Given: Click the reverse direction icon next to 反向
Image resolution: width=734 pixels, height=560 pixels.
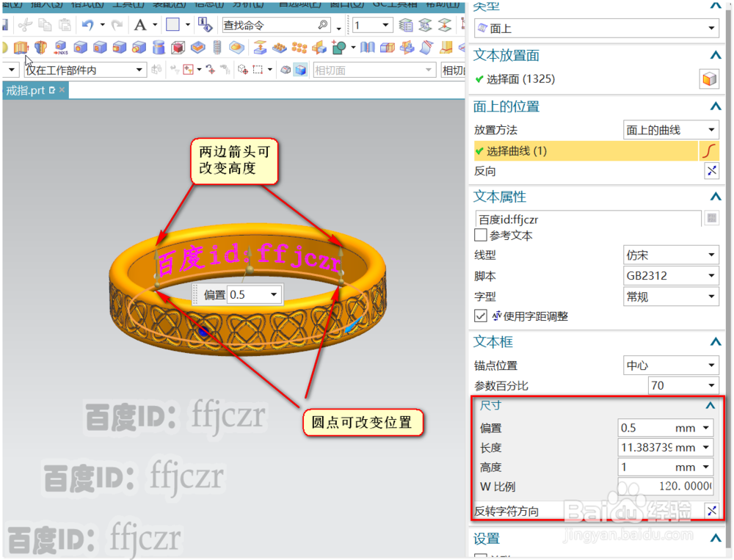Looking at the screenshot, I should point(710,171).
